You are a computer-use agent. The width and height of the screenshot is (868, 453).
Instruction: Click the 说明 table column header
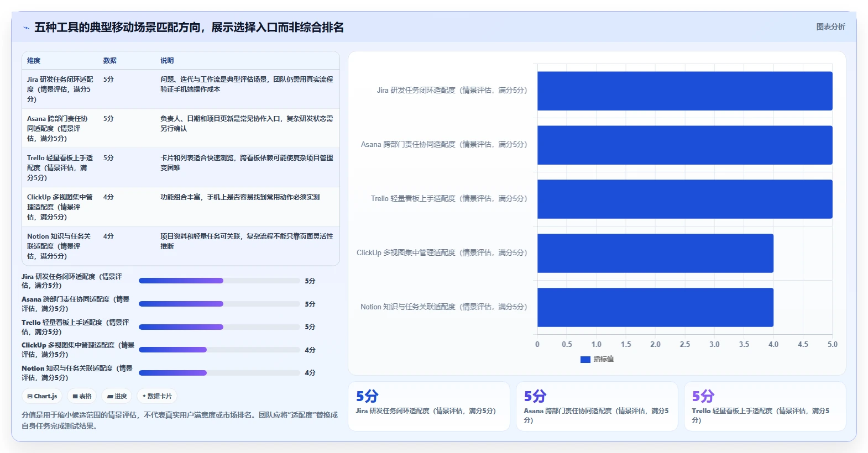167,61
